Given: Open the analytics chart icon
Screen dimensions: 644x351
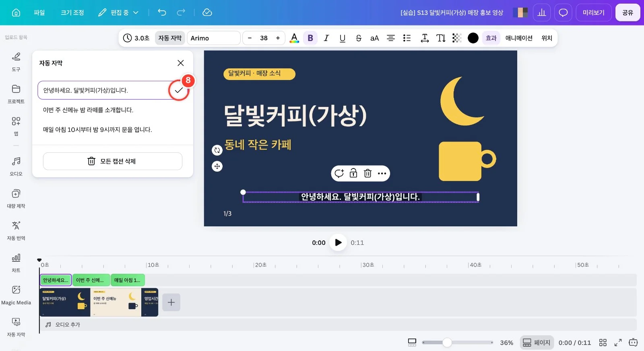Looking at the screenshot, I should [542, 12].
